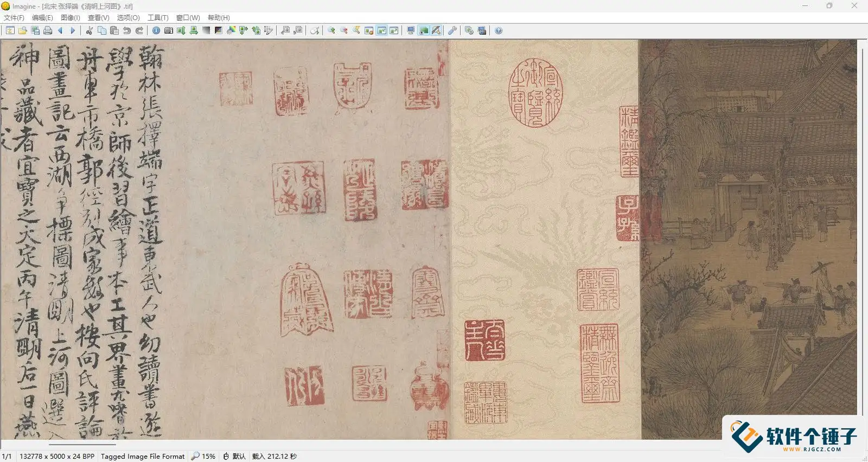Click the zoom in magnifier icon

331,30
